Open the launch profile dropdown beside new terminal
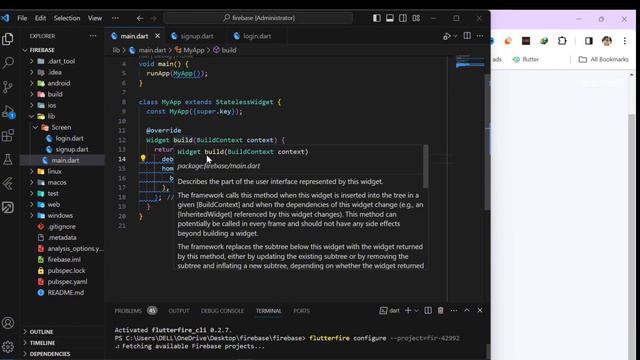This screenshot has width=640, height=360. 416,311
